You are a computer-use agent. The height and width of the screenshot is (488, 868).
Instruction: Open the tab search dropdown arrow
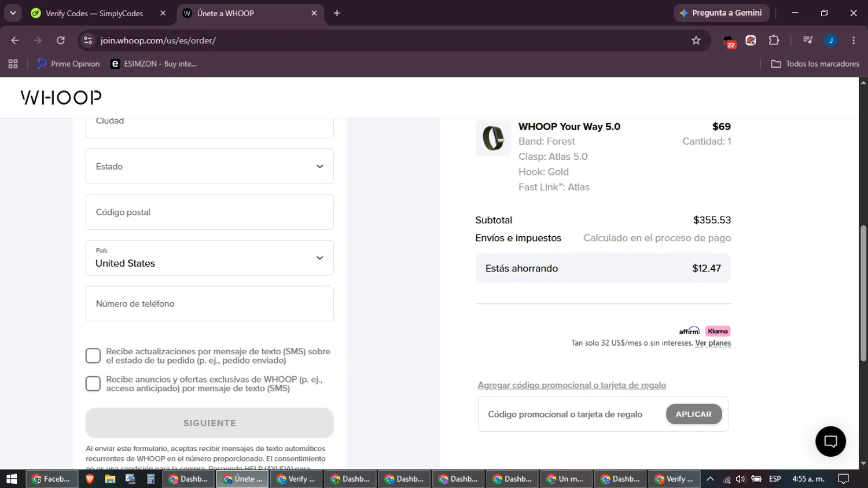pyautogui.click(x=13, y=13)
